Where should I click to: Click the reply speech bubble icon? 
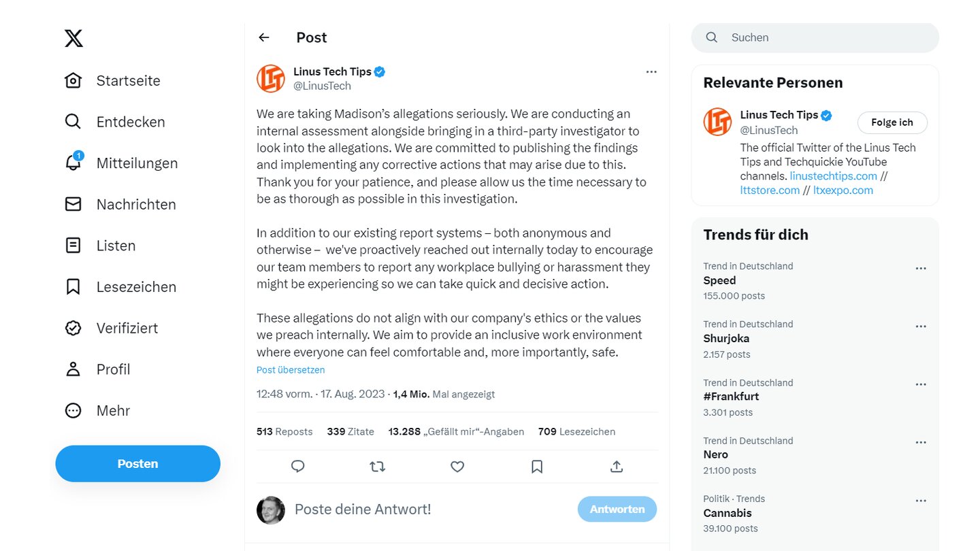[x=297, y=466]
